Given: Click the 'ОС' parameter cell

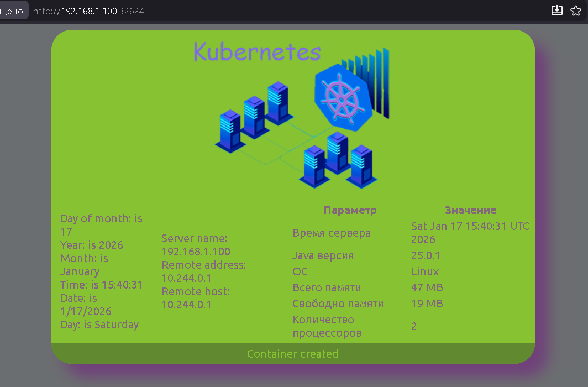Looking at the screenshot, I should [x=300, y=271].
